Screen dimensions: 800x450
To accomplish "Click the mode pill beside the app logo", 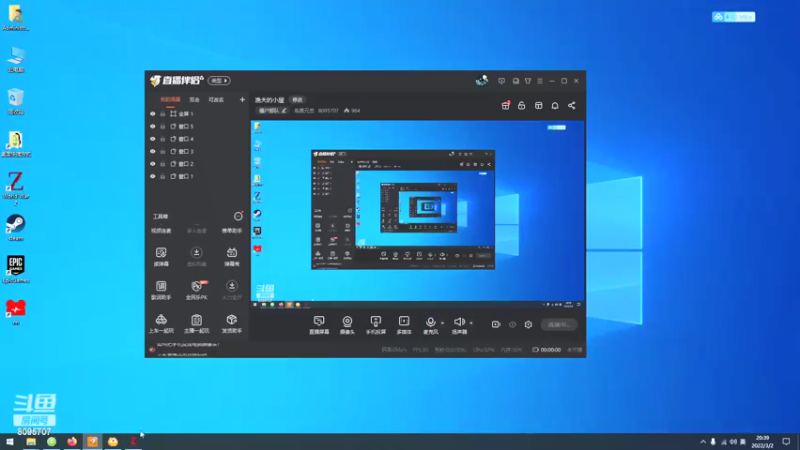I will (x=219, y=81).
